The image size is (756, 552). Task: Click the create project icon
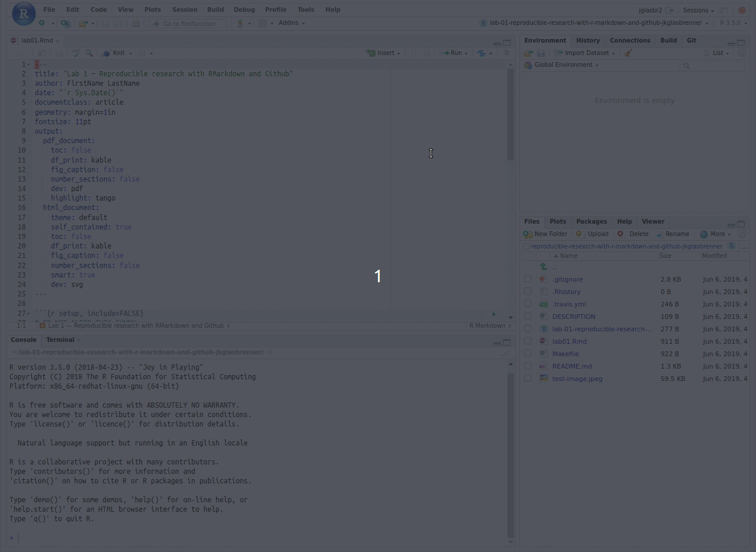point(65,23)
